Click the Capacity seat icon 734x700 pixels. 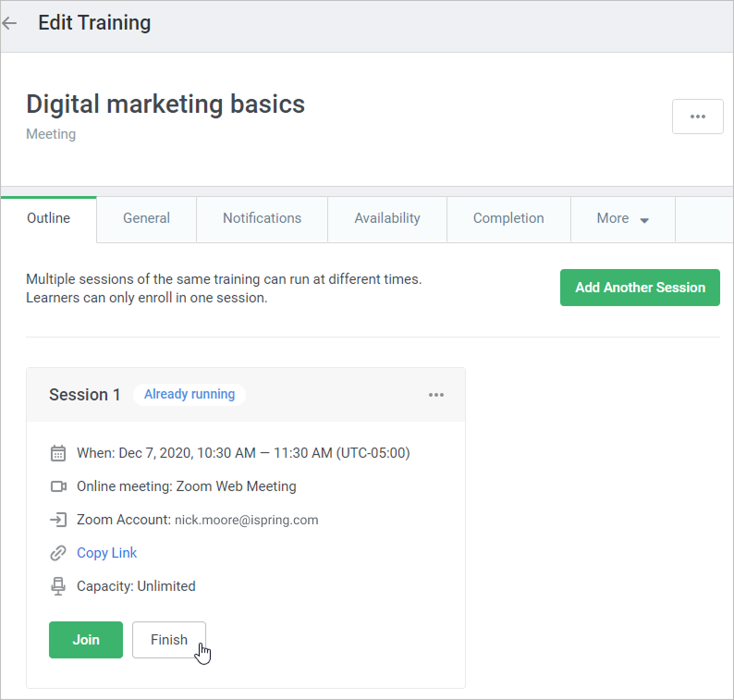coord(58,586)
